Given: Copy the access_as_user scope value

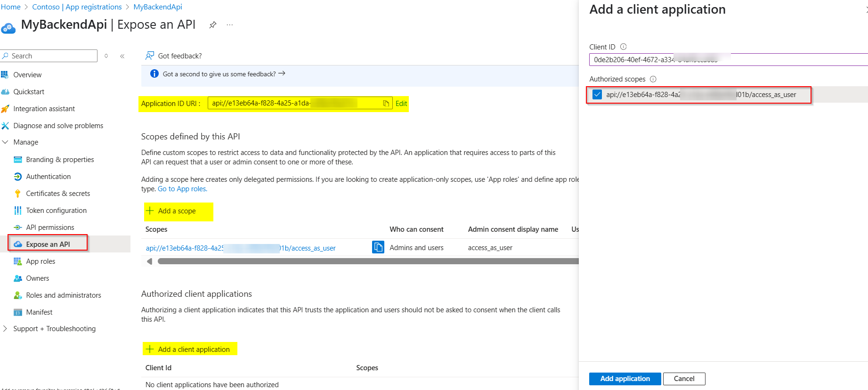Looking at the screenshot, I should click(378, 247).
